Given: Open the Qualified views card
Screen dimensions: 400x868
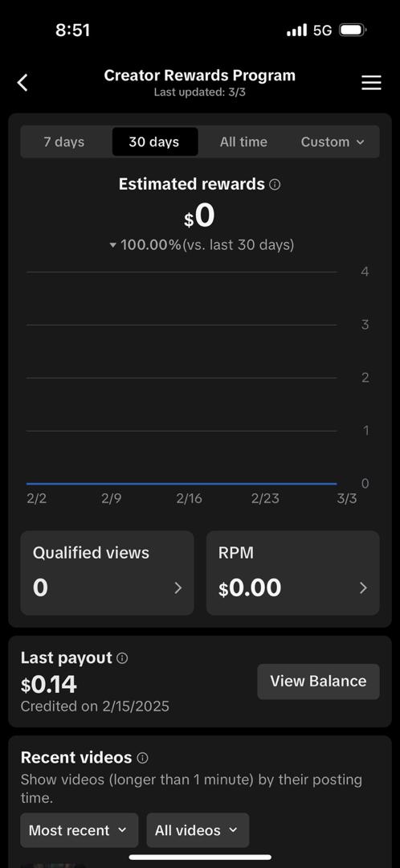Looking at the screenshot, I should tap(108, 573).
